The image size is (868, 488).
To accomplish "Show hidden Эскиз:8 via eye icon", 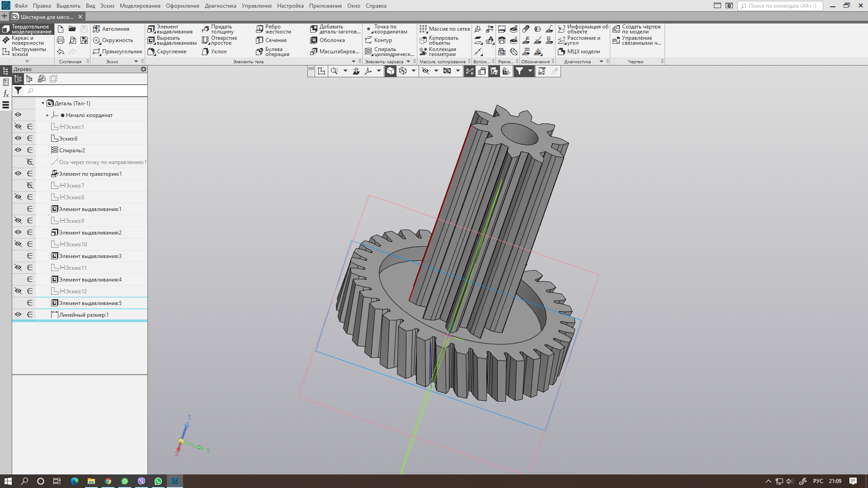I will tap(18, 197).
